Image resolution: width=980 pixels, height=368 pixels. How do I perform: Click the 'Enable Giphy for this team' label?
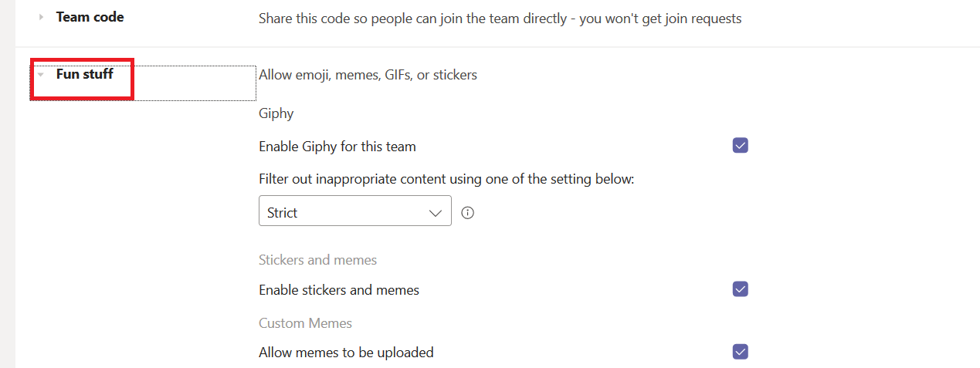point(337,147)
